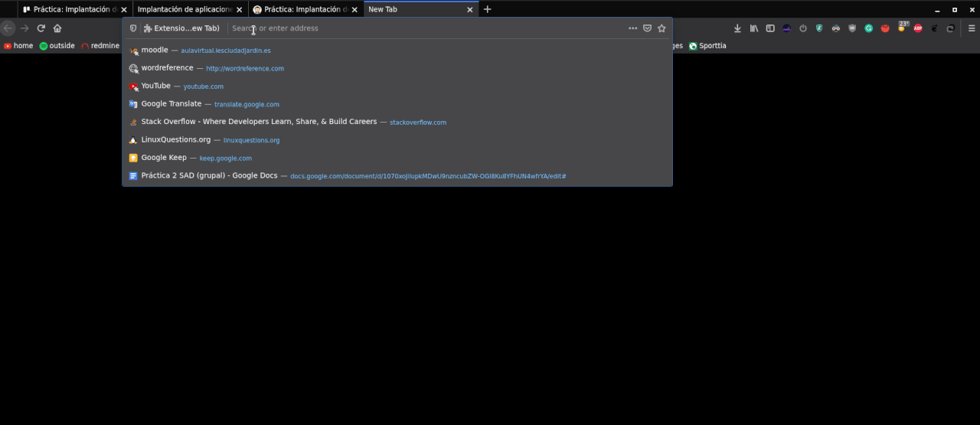Toggle the sidebar panel icon
This screenshot has width=980, height=425.
pos(770,28)
